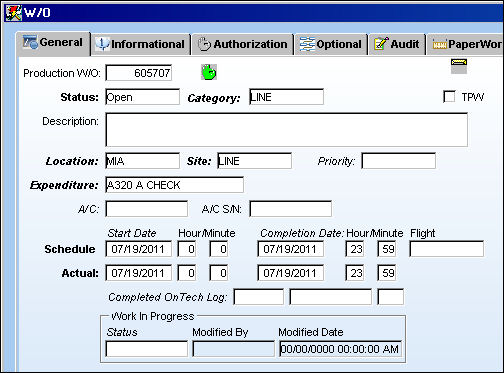Click the Actual completion Hour field showing 23
Viewport: 504px width, 373px height.
(355, 273)
